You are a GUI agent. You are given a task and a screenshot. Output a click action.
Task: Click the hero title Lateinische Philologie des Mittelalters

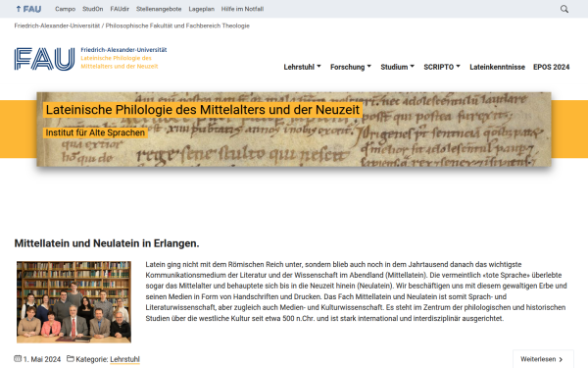(203, 110)
